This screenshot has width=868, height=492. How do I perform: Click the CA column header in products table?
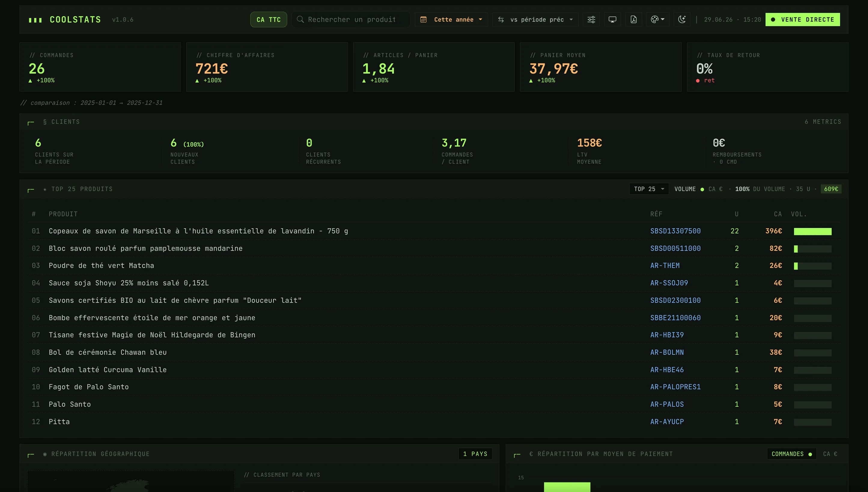click(x=778, y=214)
